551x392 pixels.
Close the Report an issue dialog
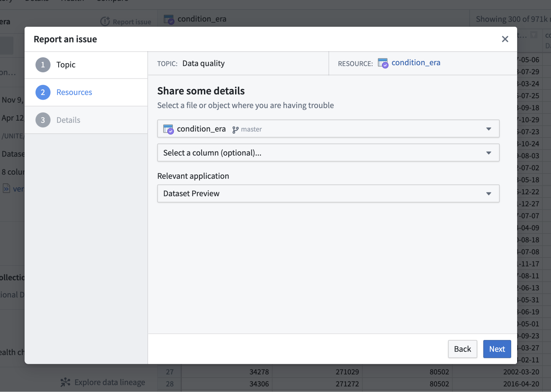click(x=505, y=39)
